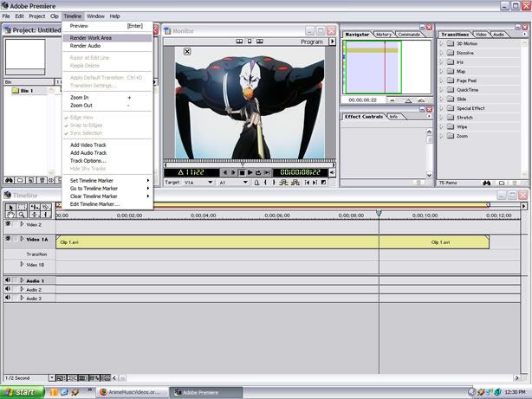Switch to the Commands tab
This screenshot has height=399, width=532.
pos(409,35)
